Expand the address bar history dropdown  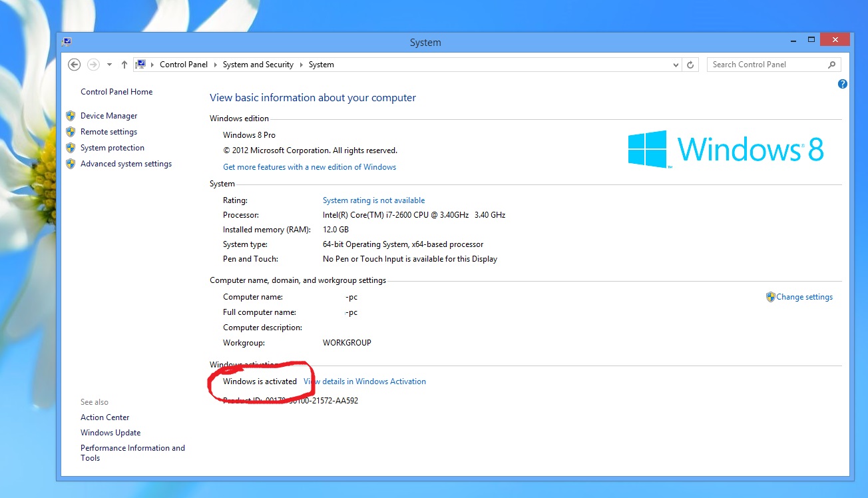[x=676, y=65]
